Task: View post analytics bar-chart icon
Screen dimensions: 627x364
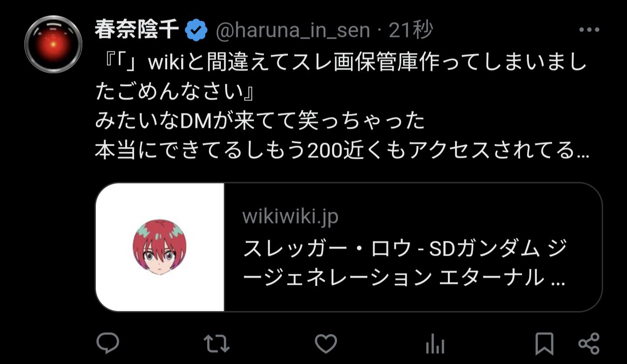Action: point(435,345)
